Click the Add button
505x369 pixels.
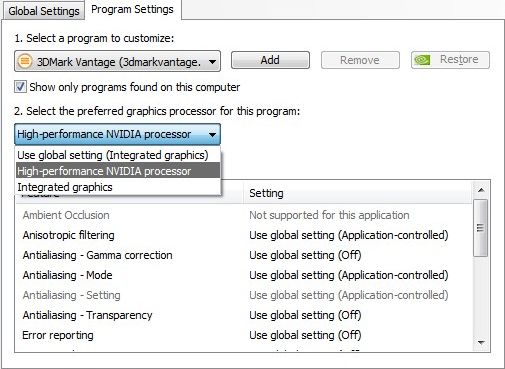click(270, 60)
